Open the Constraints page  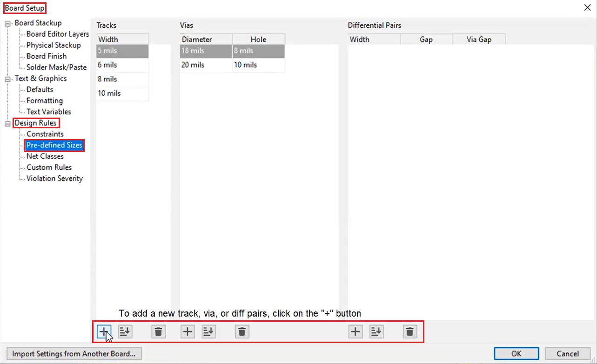click(x=45, y=134)
